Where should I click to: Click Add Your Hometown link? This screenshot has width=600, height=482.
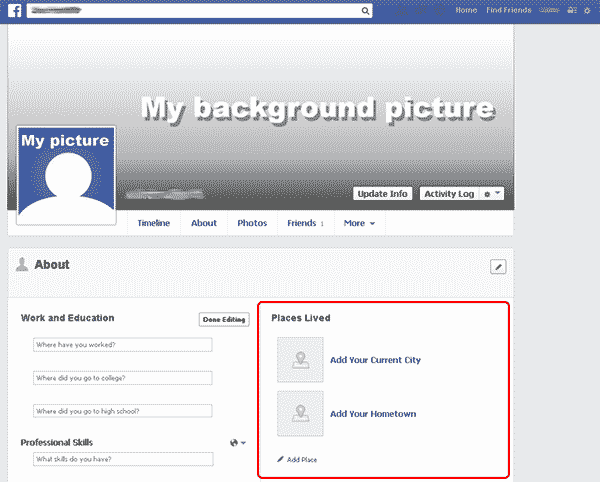(x=373, y=414)
